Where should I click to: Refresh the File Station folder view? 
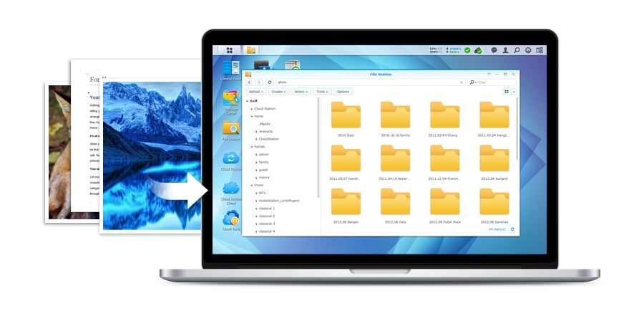(x=269, y=82)
